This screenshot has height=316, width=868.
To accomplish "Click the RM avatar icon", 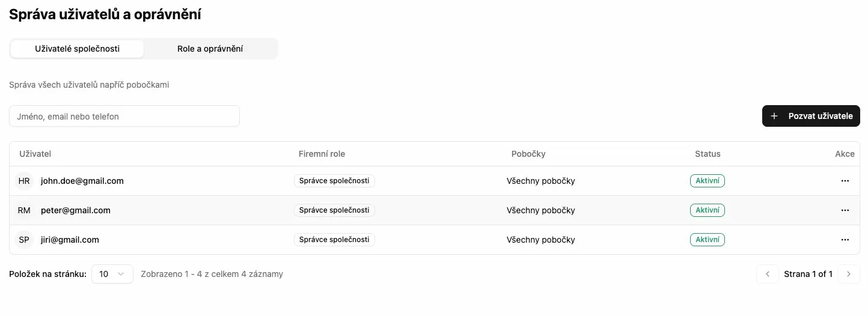I will (x=24, y=210).
